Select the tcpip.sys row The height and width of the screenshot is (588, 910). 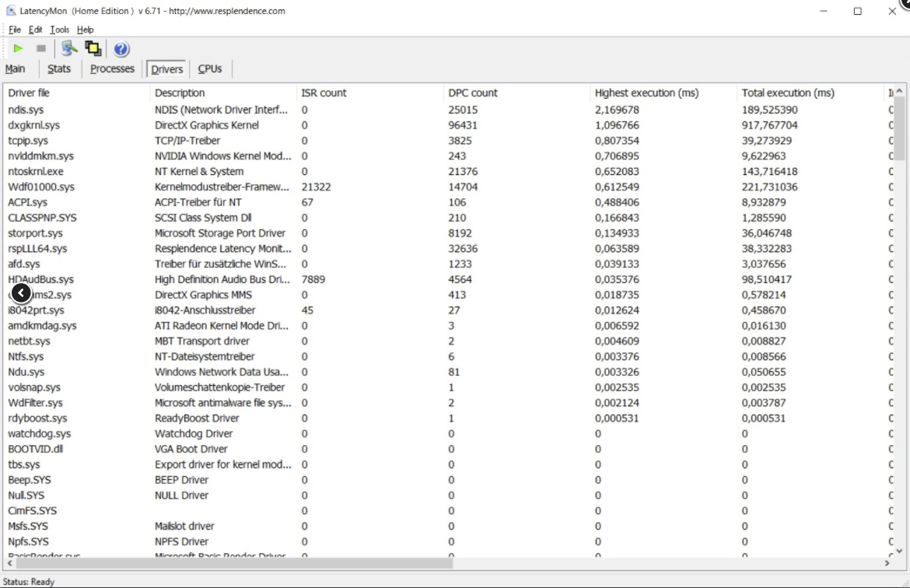[448, 141]
